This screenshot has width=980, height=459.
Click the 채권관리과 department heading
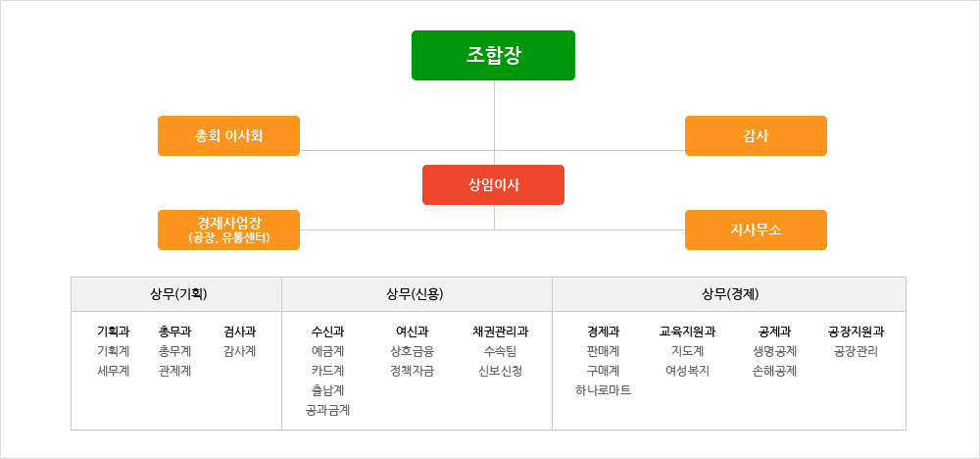coord(500,331)
